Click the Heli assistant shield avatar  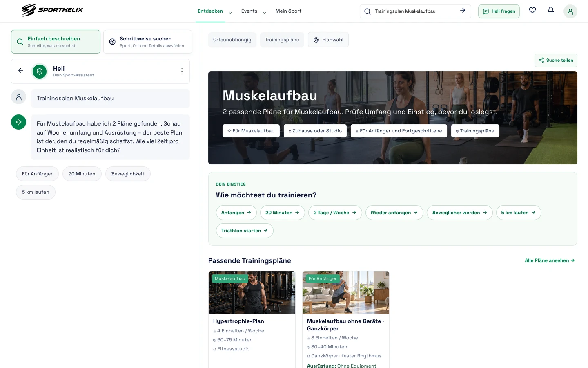[x=40, y=72]
